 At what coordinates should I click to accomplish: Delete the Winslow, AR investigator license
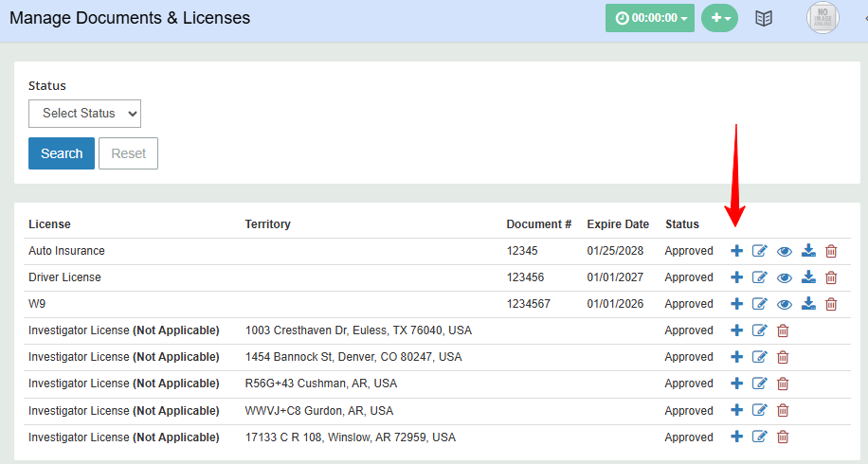click(782, 437)
